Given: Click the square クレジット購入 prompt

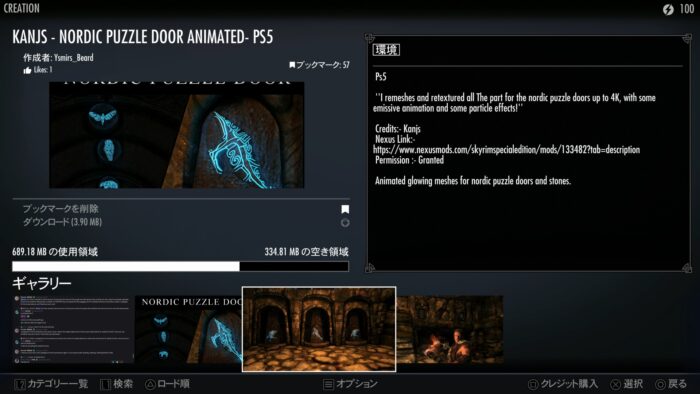Looking at the screenshot, I should [x=563, y=384].
